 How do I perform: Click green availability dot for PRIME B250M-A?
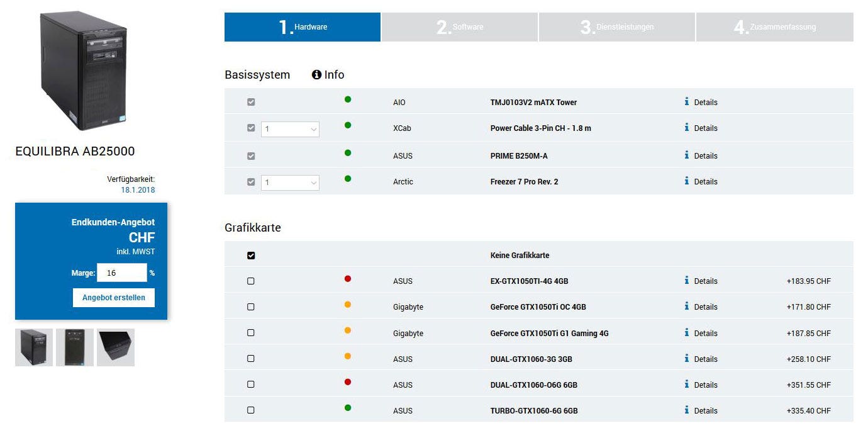(x=348, y=153)
